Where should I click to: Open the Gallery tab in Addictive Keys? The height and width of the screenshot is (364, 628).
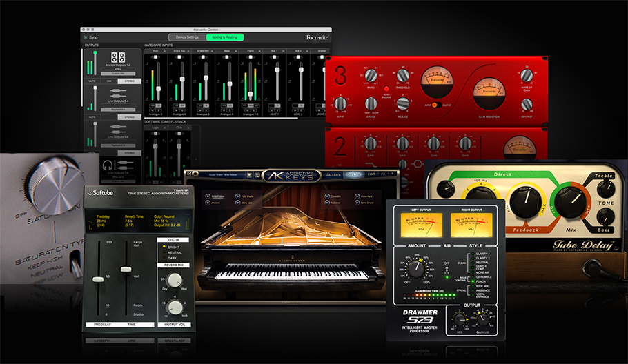333,175
